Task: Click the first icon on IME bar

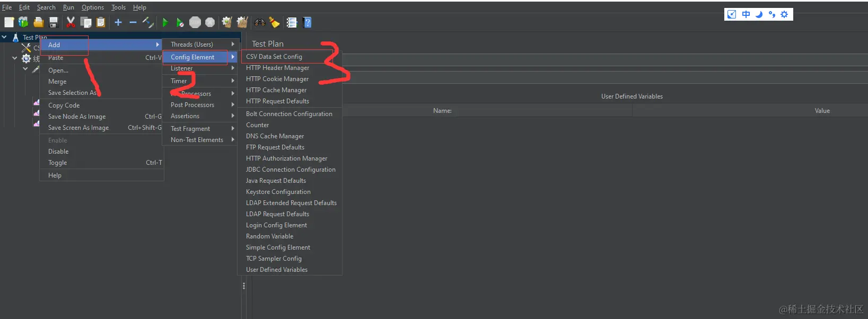Action: (x=732, y=14)
